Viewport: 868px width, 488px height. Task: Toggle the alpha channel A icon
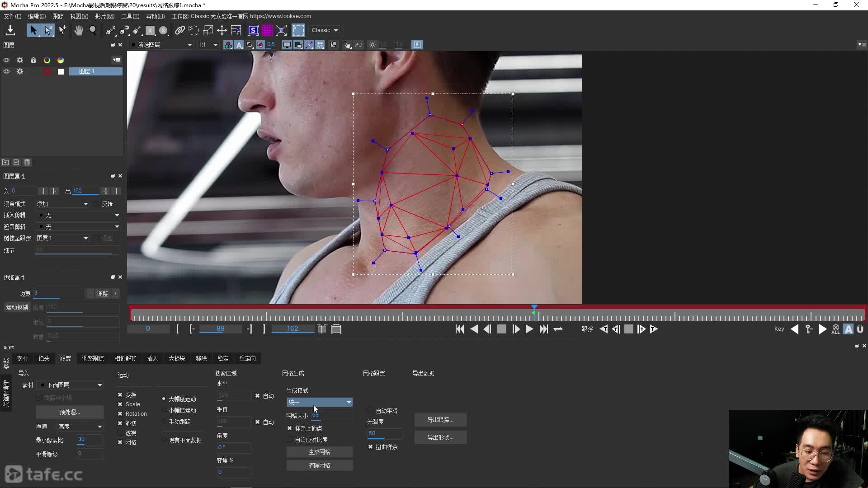click(239, 45)
